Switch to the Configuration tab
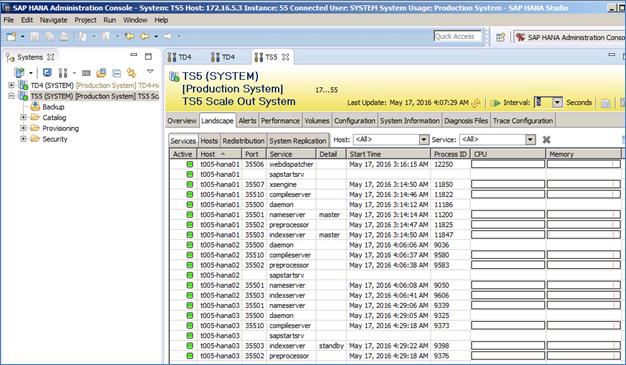Image resolution: width=626 pixels, height=365 pixels. [x=355, y=121]
